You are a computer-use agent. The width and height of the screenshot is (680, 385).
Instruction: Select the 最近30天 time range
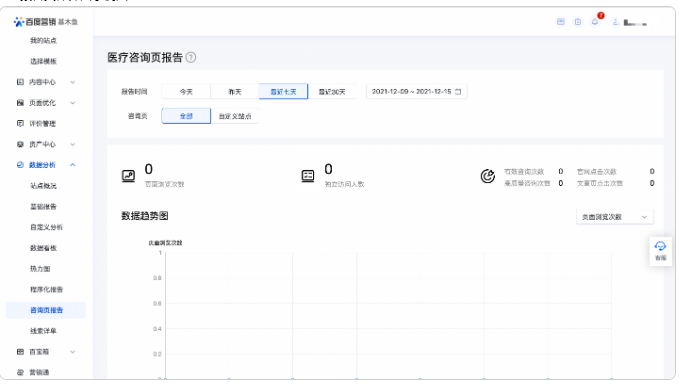(332, 91)
